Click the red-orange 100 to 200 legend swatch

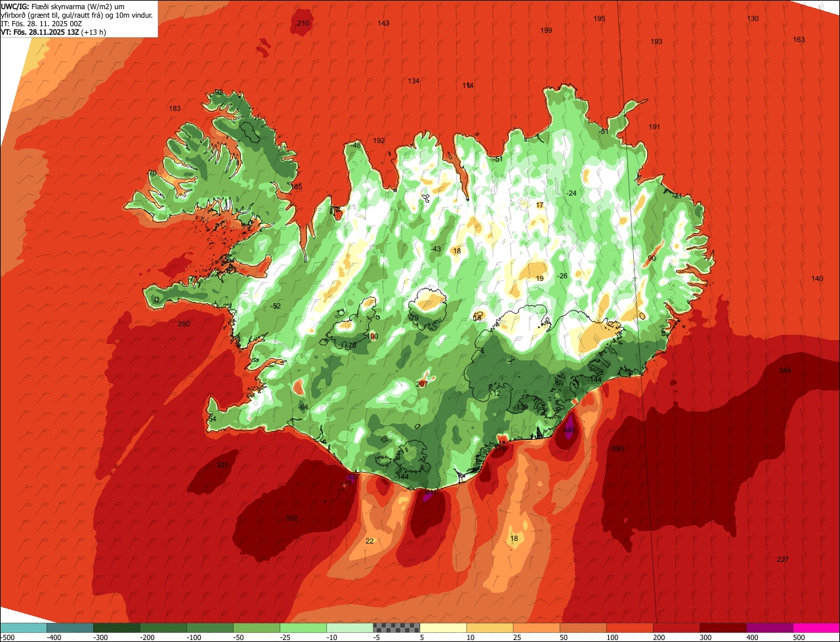pos(630,628)
